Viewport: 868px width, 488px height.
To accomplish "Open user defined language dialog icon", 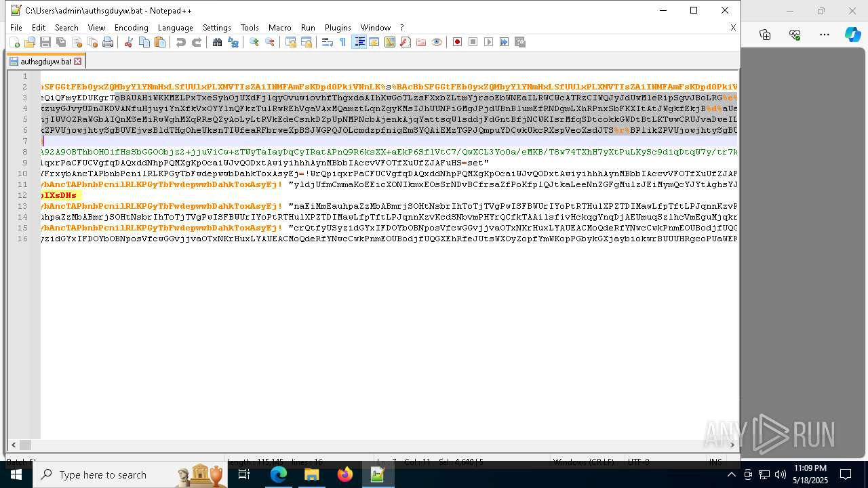I will (x=374, y=42).
